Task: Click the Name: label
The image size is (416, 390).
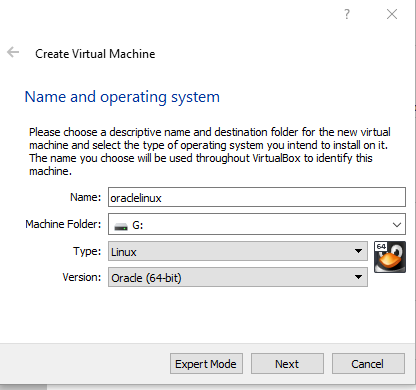Action: click(x=85, y=197)
